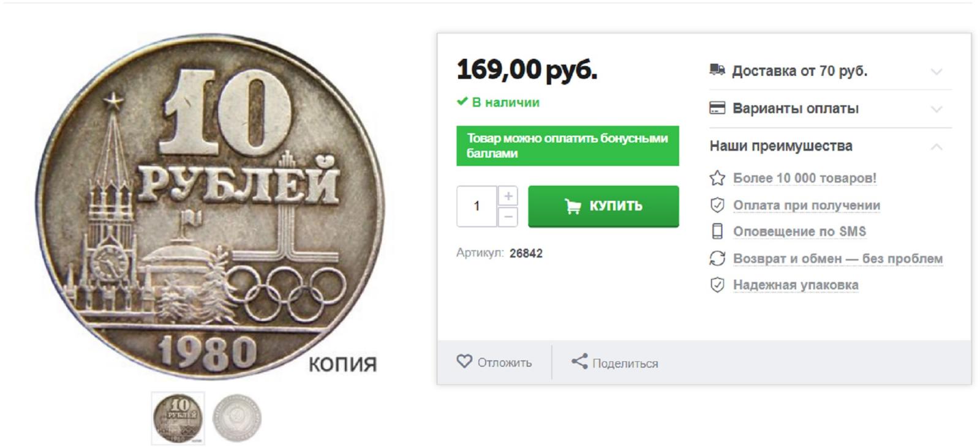
Task: Select the coin obverse thumbnail
Action: (x=178, y=419)
